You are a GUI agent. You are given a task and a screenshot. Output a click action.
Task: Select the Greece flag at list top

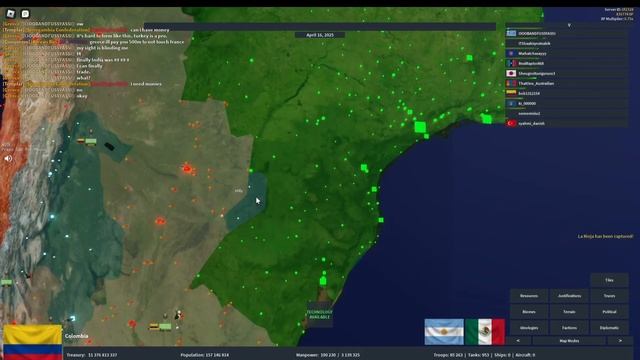pyautogui.click(x=511, y=33)
